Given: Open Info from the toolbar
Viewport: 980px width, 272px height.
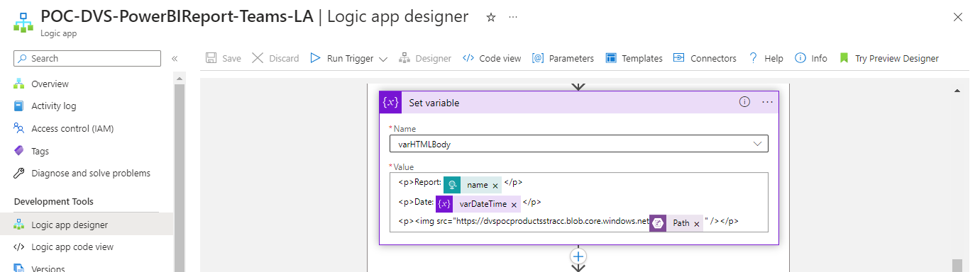Looking at the screenshot, I should click(810, 58).
